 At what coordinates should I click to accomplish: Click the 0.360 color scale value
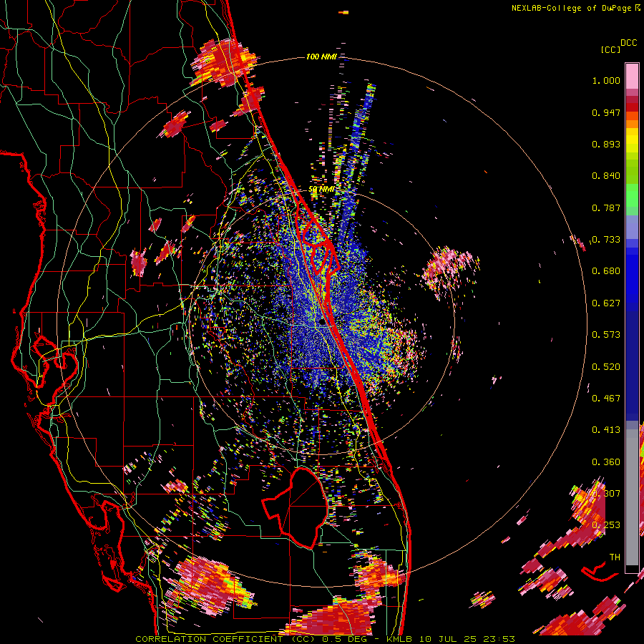pyautogui.click(x=606, y=462)
